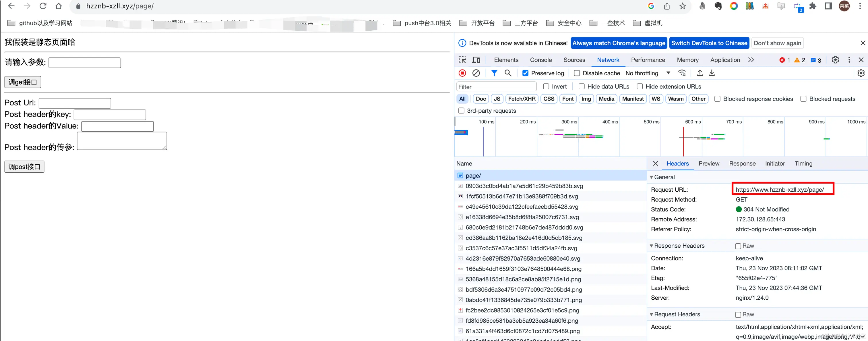Expand more DevTools tabs chevron
Viewport: 868px width, 341px height.
tap(751, 60)
